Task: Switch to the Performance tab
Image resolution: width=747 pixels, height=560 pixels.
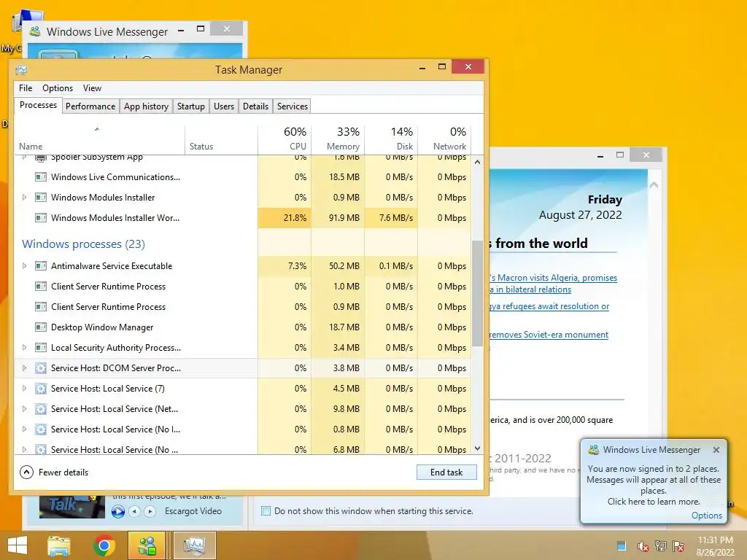Action: point(90,106)
